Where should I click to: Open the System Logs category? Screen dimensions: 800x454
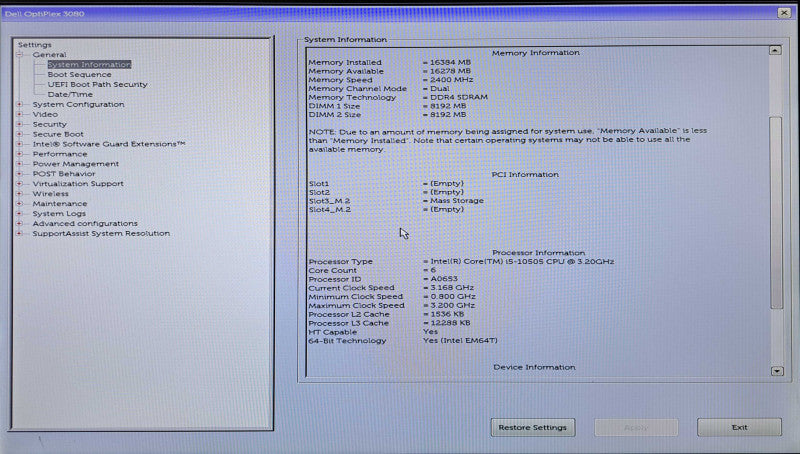[x=59, y=214]
